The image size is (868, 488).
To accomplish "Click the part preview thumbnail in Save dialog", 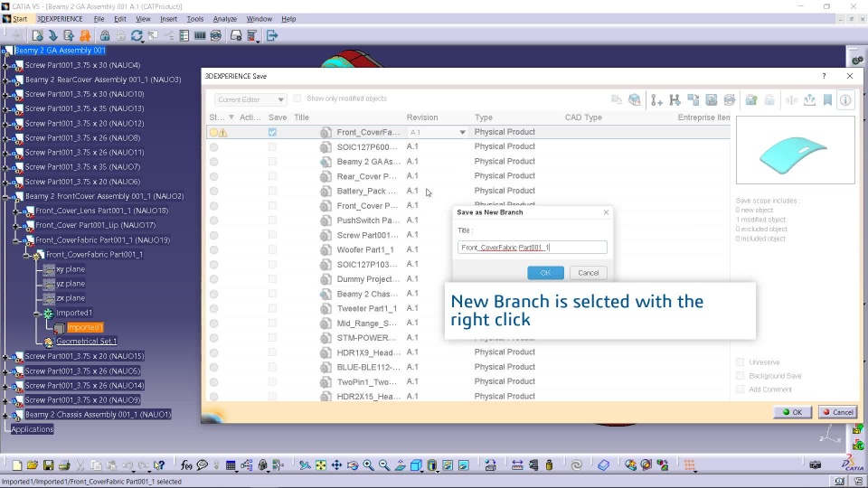I will (x=795, y=150).
